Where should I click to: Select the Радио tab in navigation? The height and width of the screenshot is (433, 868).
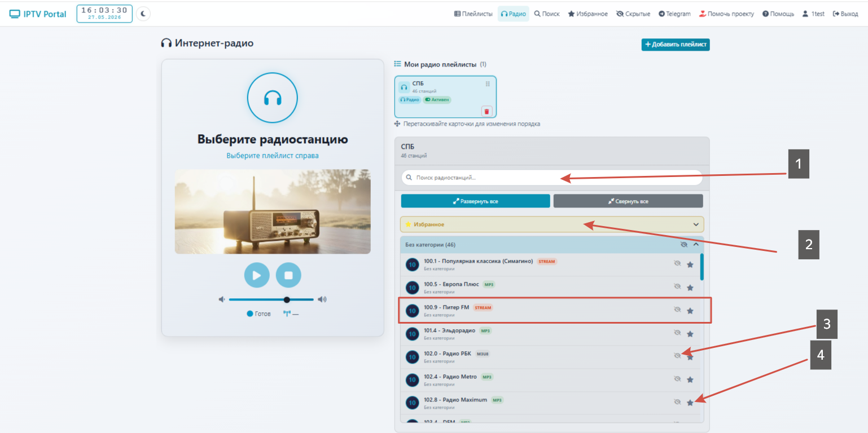513,14
